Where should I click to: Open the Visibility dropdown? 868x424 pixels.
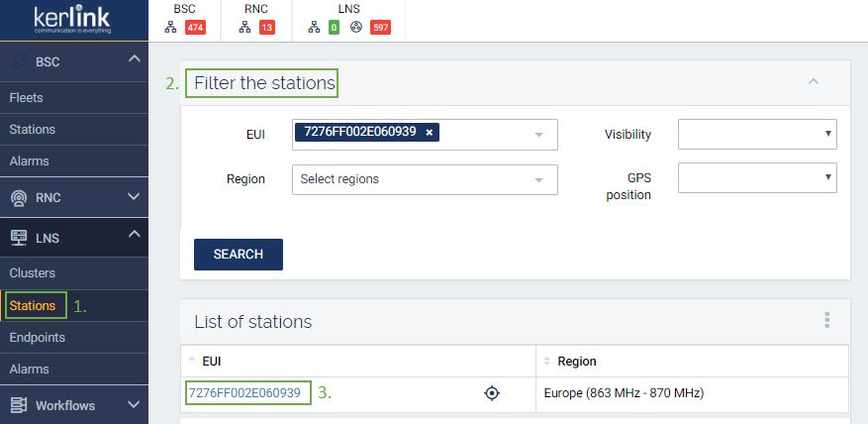757,134
